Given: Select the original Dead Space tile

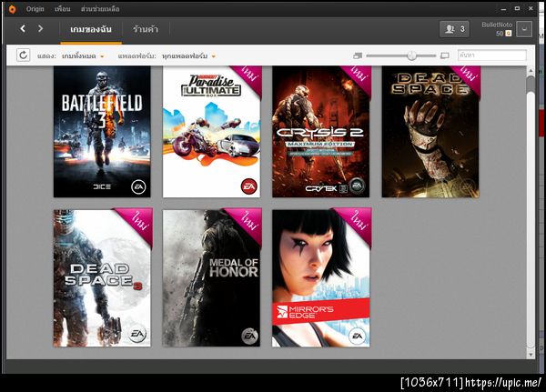Looking at the screenshot, I should pyautogui.click(x=430, y=132).
